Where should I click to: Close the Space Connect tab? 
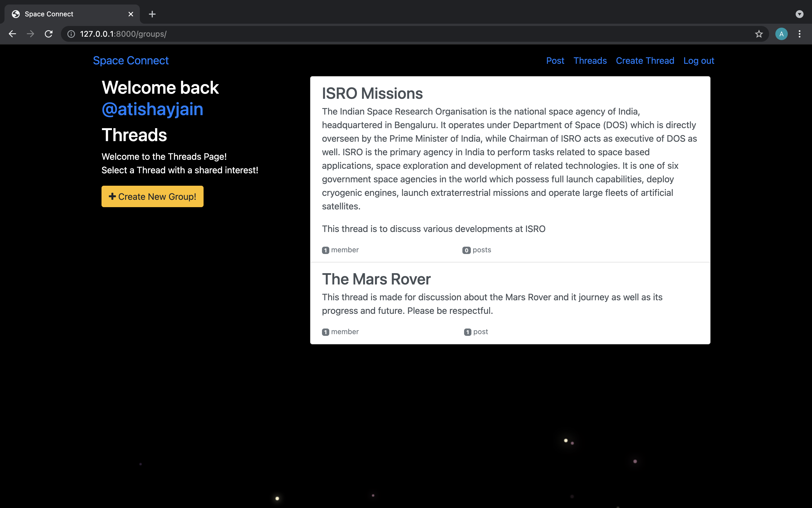point(131,14)
